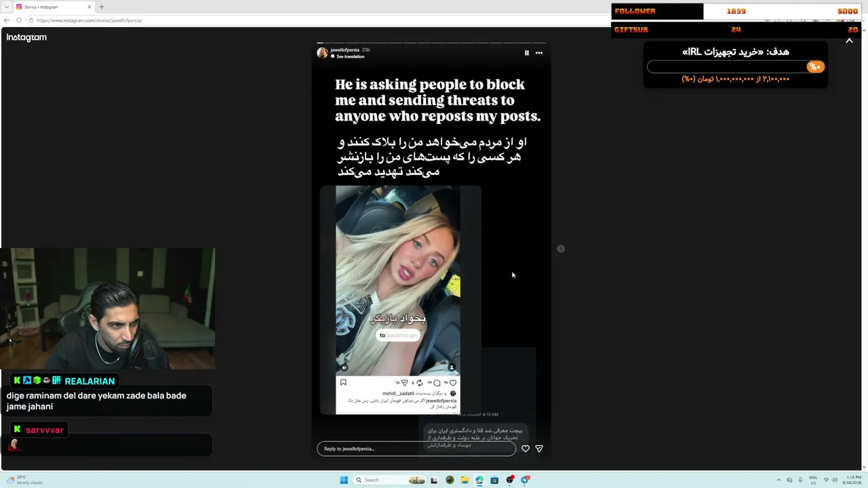Reload the current page
This screenshot has height=488, width=868.
pyautogui.click(x=19, y=20)
